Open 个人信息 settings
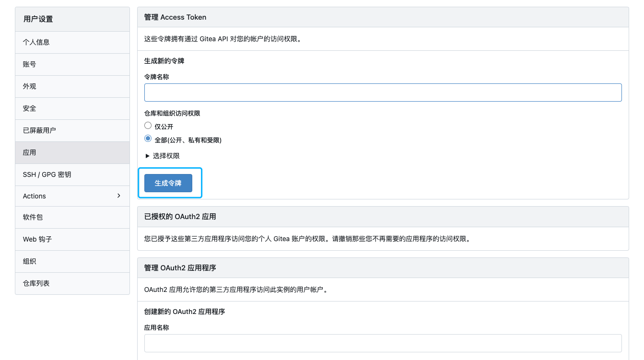 [36, 42]
